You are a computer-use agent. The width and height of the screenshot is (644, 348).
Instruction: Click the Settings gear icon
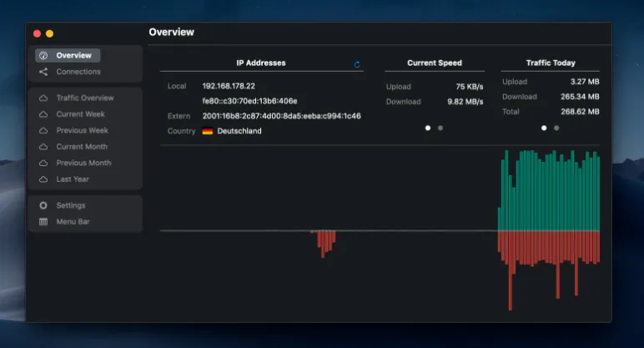pyautogui.click(x=43, y=205)
